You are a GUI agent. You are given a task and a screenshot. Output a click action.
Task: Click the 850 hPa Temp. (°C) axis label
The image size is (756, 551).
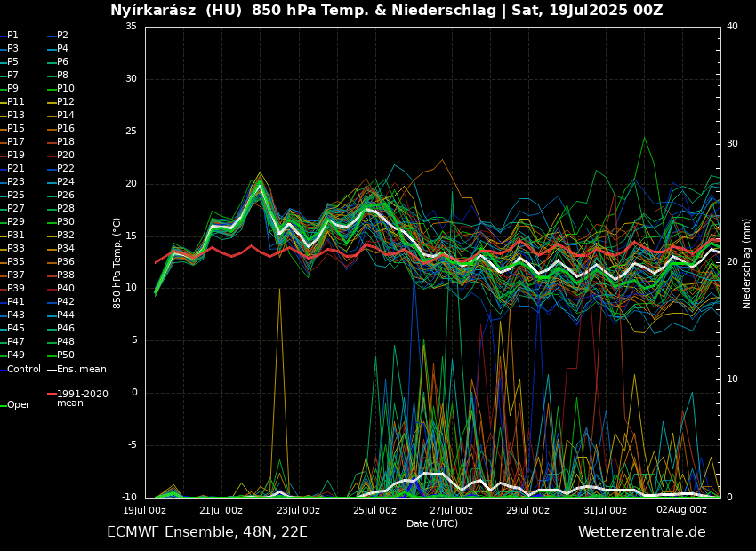[x=117, y=262]
